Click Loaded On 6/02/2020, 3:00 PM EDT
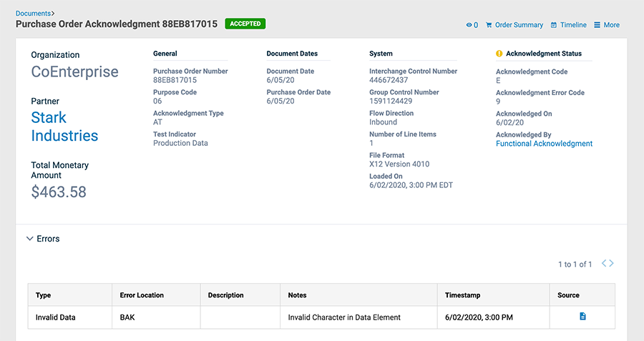 411,185
